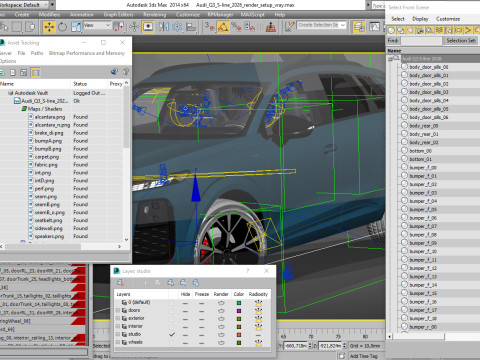This screenshot has width=480, height=360.
Task: Select alcantara.png in Asset Tracking list
Action: click(x=50, y=117)
